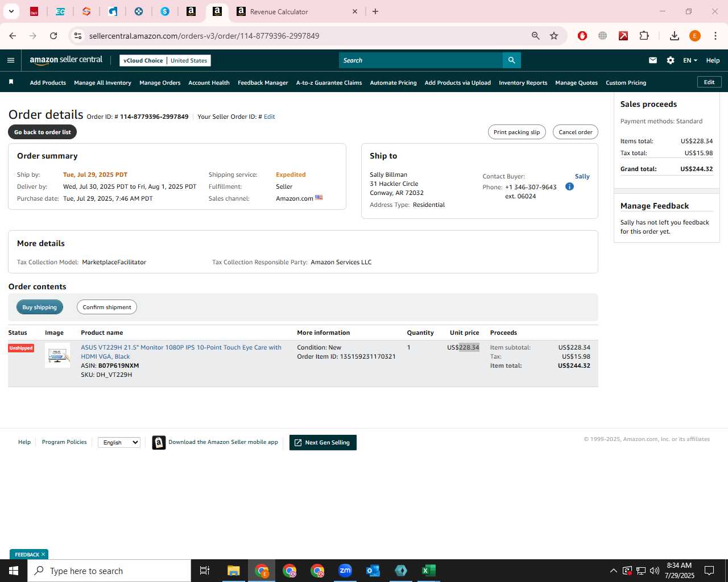This screenshot has width=728, height=582.
Task: Open the hamburger navigation menu
Action: [11, 60]
